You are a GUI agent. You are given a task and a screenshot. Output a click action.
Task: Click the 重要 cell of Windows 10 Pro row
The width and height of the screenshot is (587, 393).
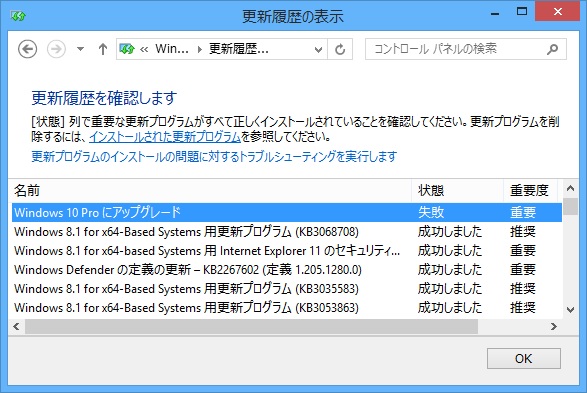tap(523, 213)
